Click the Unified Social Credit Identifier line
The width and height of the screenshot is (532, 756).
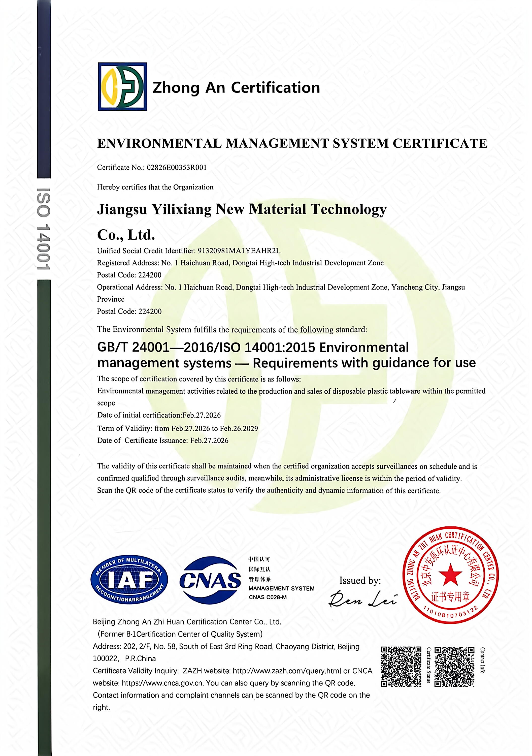coord(189,251)
